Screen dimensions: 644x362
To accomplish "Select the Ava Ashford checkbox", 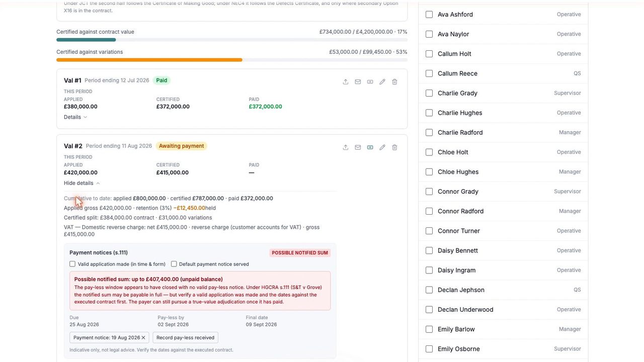I will pos(429,15).
